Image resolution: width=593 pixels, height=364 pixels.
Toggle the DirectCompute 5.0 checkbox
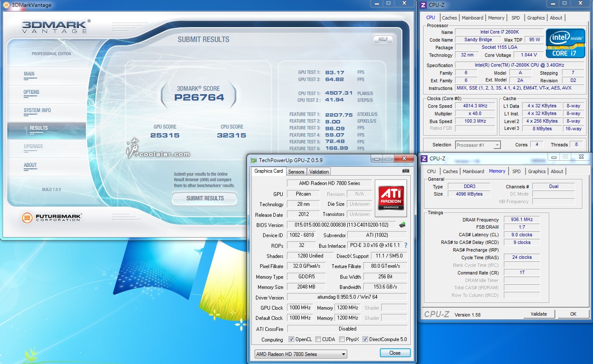365,339
